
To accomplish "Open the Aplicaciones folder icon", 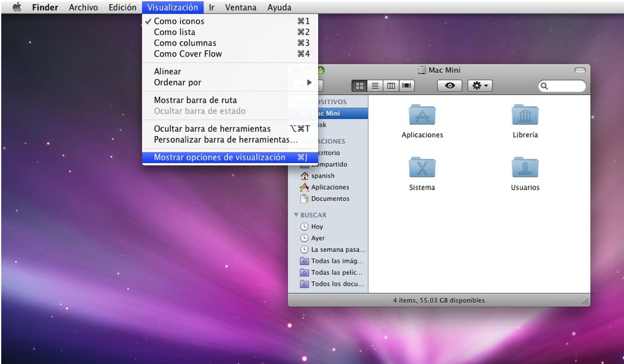I will point(422,115).
